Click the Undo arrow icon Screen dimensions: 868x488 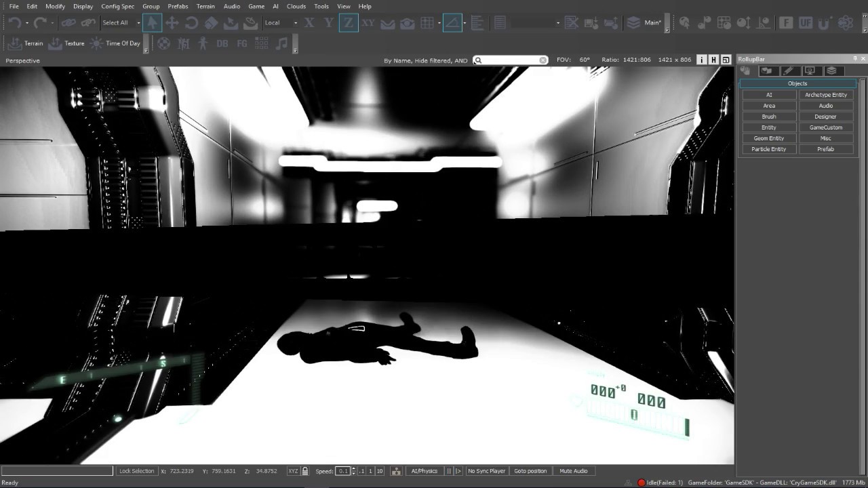pos(14,22)
